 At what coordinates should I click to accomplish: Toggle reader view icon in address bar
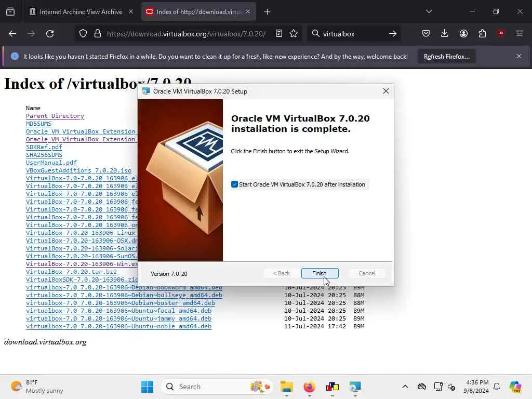(x=279, y=33)
